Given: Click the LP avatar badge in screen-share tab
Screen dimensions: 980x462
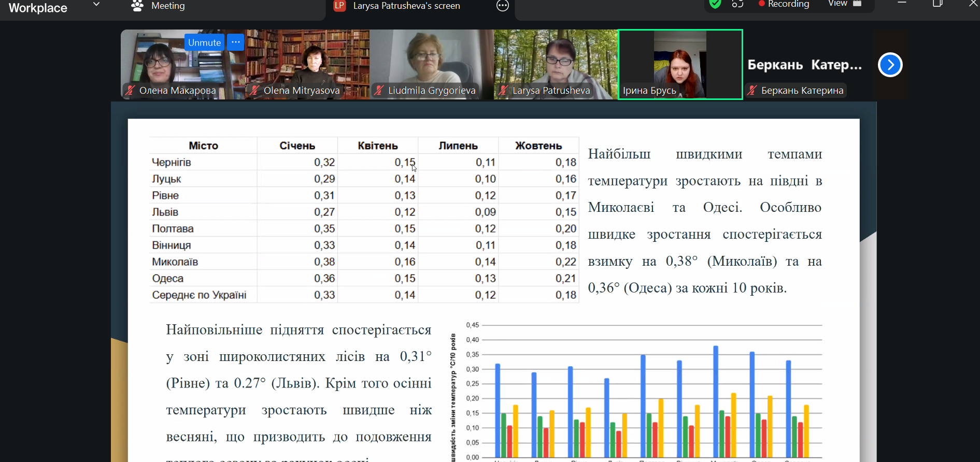Looking at the screenshot, I should (x=339, y=6).
